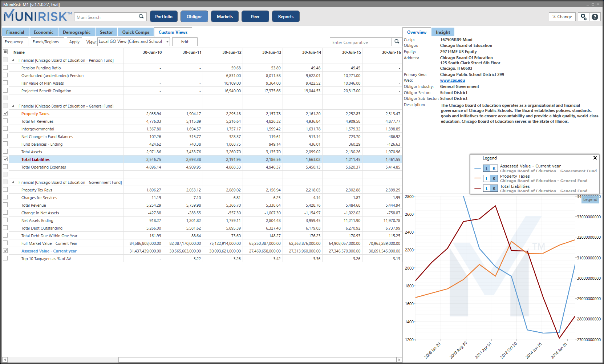Open the help question mark icon
Viewport: 604px width, 364px height.
[595, 17]
